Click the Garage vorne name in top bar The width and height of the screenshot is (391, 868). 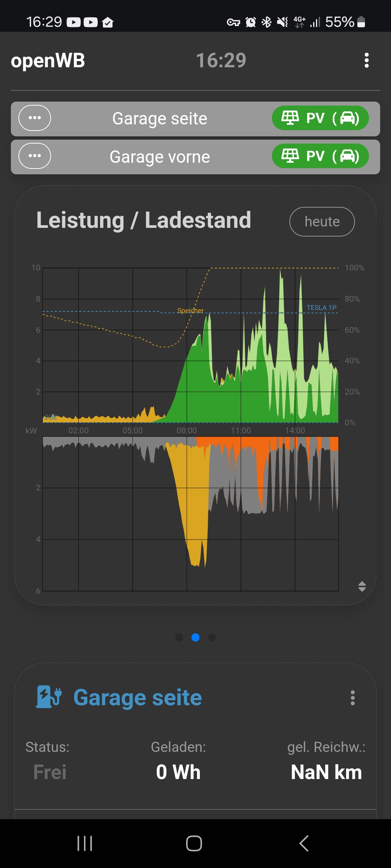160,157
